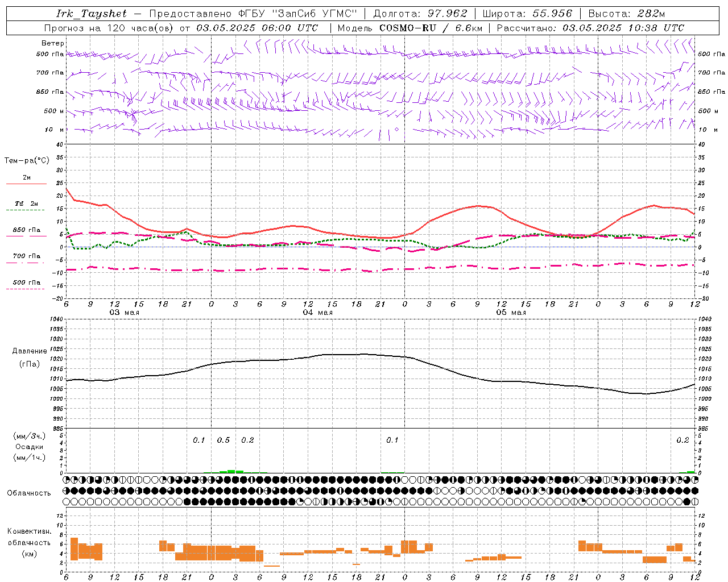Screen dimensions: 728x582
Task: Click the Конвективн. облачность (км) label
Action: coord(29,542)
